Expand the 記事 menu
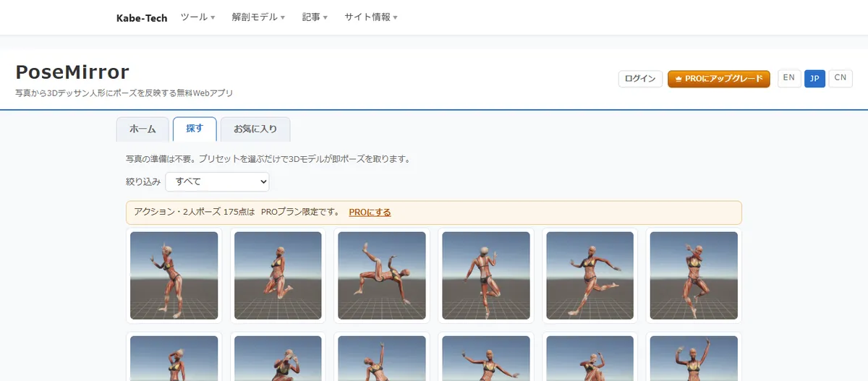This screenshot has width=868, height=381. [x=315, y=17]
